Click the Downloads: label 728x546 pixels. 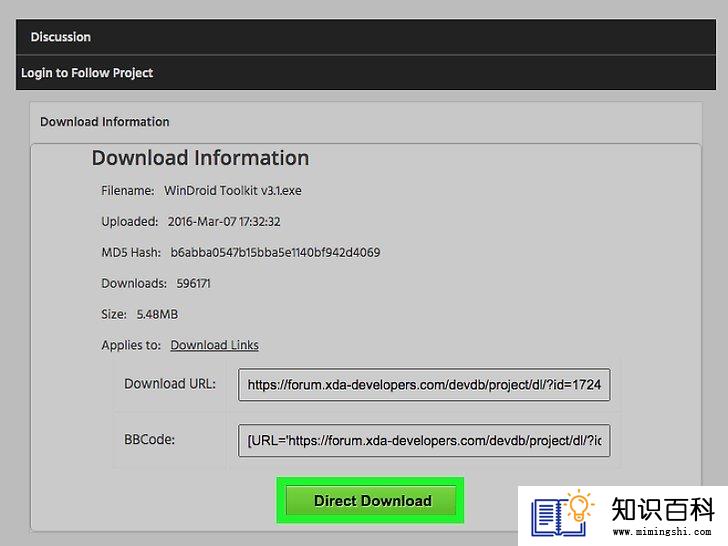click(x=134, y=283)
